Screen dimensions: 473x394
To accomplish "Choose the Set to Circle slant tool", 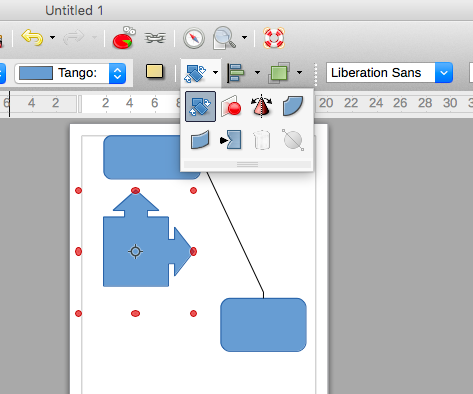I will click(x=200, y=140).
